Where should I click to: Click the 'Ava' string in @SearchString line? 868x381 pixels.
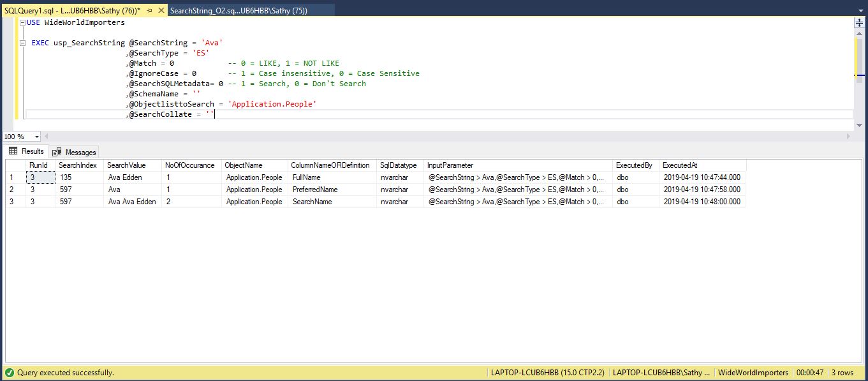coord(212,43)
